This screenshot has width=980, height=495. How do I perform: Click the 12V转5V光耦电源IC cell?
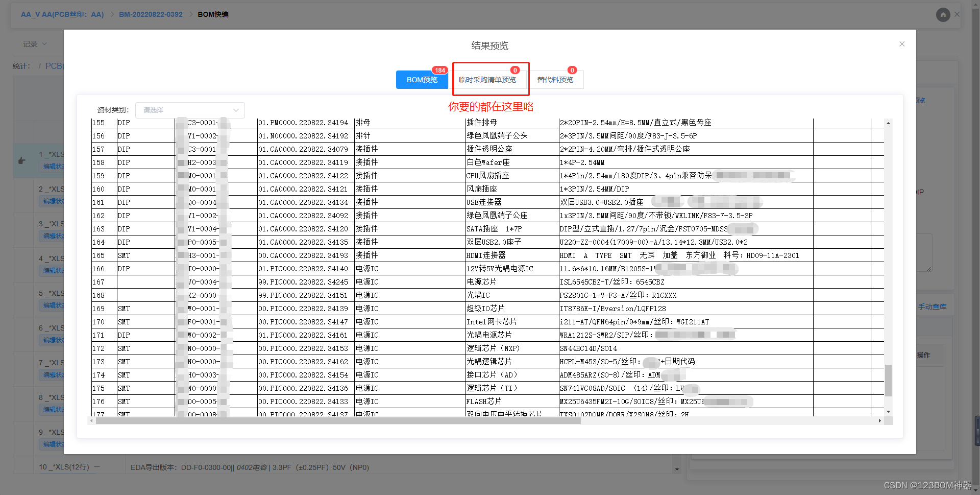pos(512,269)
